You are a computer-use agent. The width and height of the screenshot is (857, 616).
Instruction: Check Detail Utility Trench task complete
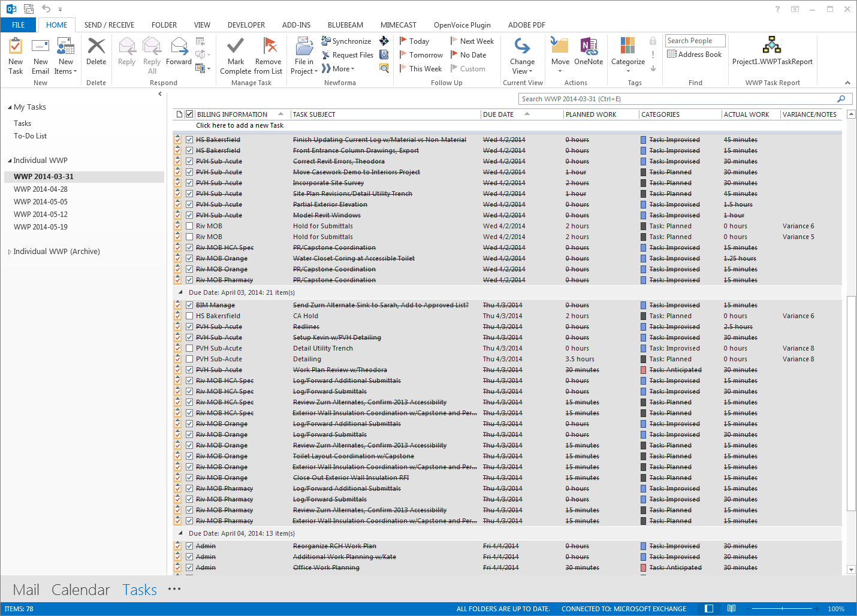[189, 348]
